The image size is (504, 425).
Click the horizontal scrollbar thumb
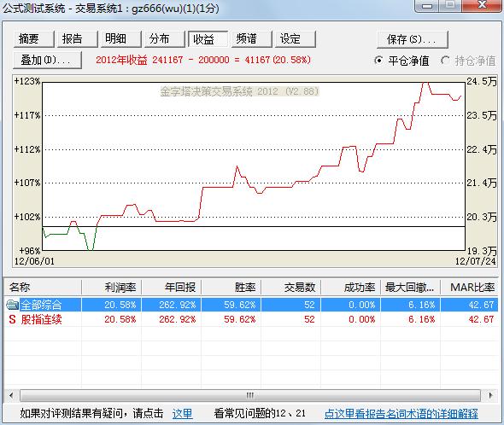tap(250, 395)
